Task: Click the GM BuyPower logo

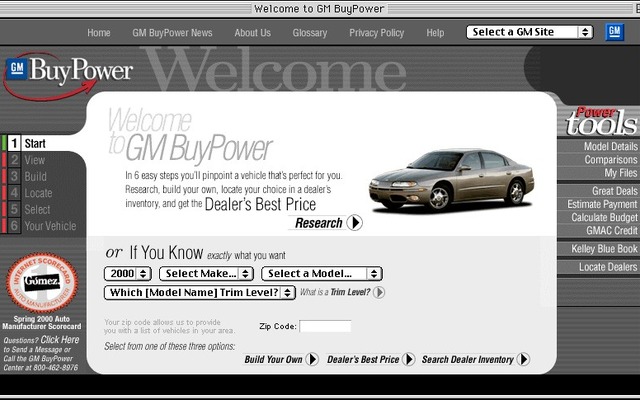Action: [x=68, y=76]
